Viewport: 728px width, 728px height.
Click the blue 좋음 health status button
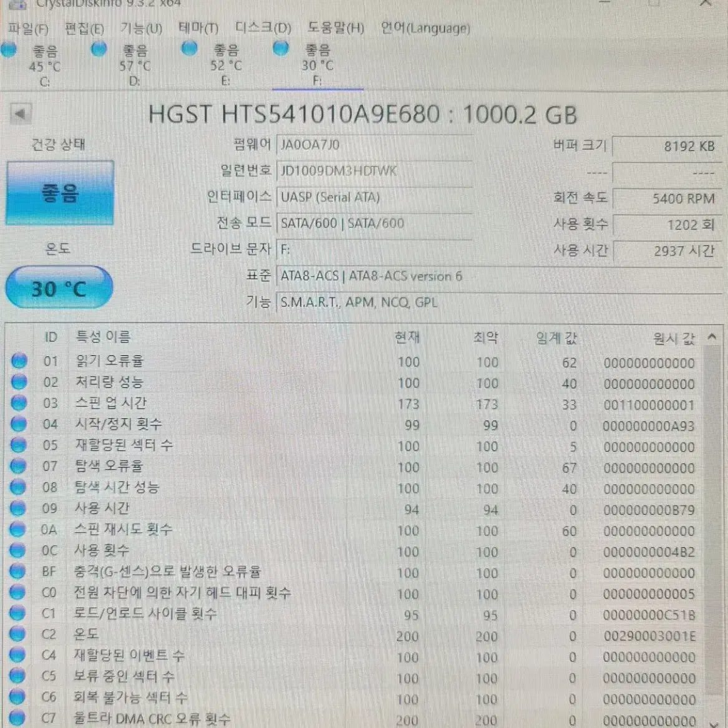coord(59,193)
